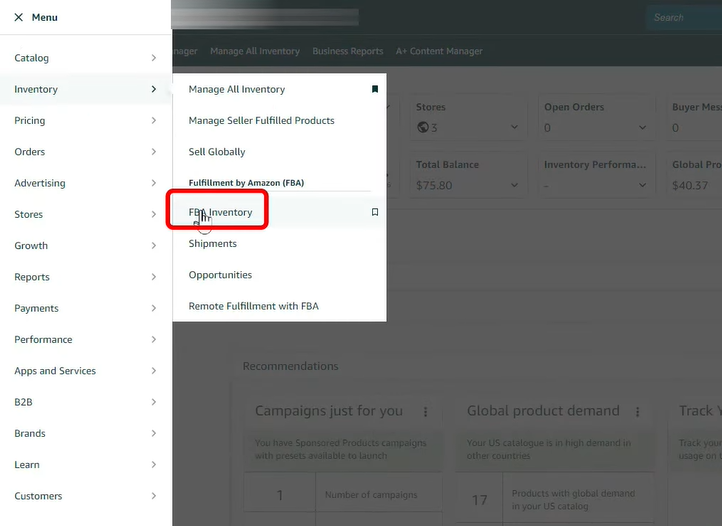This screenshot has height=526, width=722.
Task: Expand the Advertising chevron arrow
Action: pyautogui.click(x=154, y=183)
